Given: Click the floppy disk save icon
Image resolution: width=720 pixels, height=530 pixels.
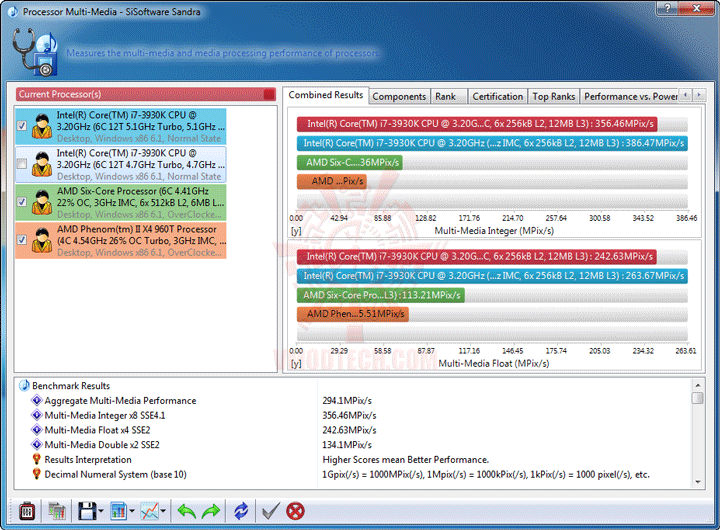Looking at the screenshot, I should tap(87, 511).
